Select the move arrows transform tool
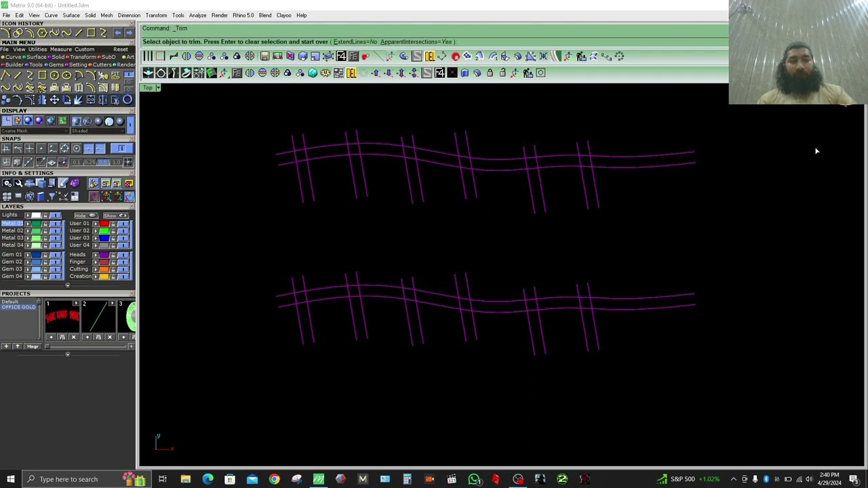 coord(54,100)
